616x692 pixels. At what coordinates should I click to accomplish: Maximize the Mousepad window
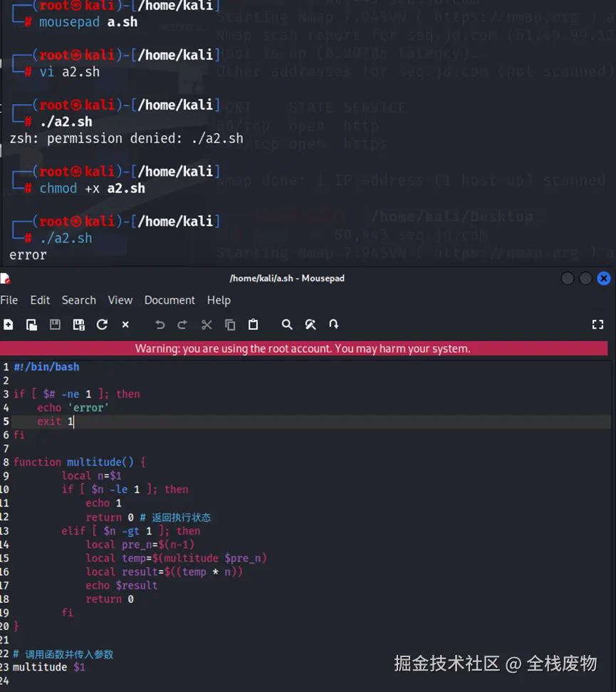tap(585, 279)
